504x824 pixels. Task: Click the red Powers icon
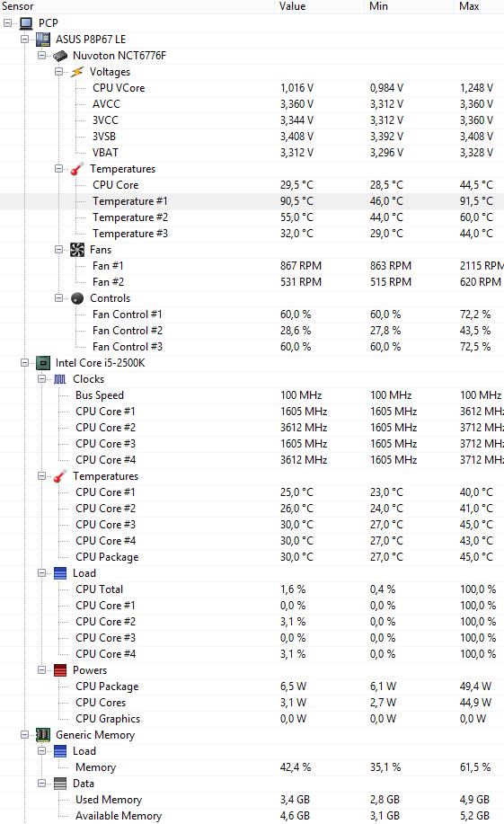(x=60, y=670)
